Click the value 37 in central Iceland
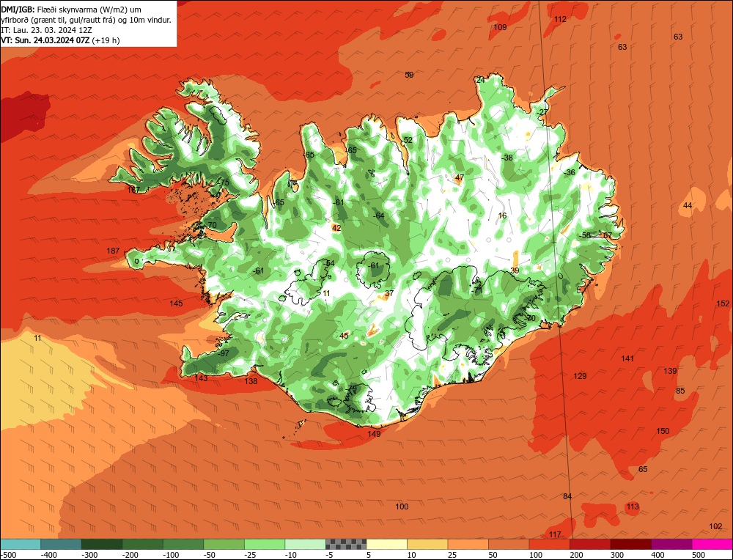 click(x=389, y=293)
